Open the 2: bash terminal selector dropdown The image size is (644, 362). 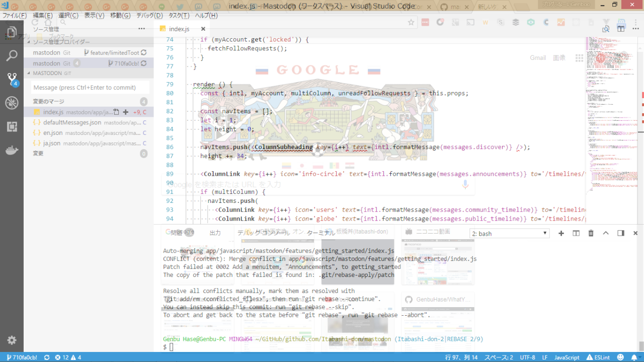510,234
